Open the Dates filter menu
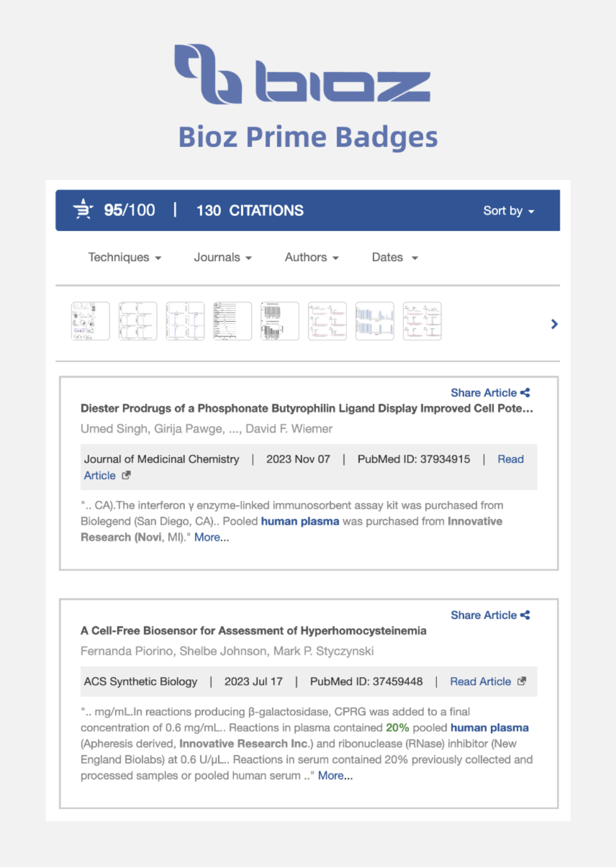This screenshot has height=867, width=616. coord(394,257)
